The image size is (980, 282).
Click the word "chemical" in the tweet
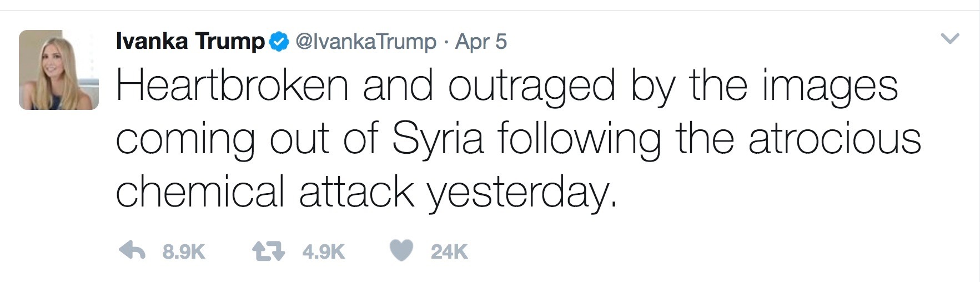click(200, 192)
